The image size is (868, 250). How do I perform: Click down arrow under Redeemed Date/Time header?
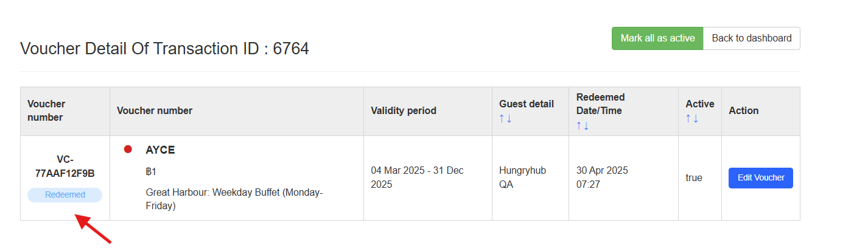click(x=586, y=126)
